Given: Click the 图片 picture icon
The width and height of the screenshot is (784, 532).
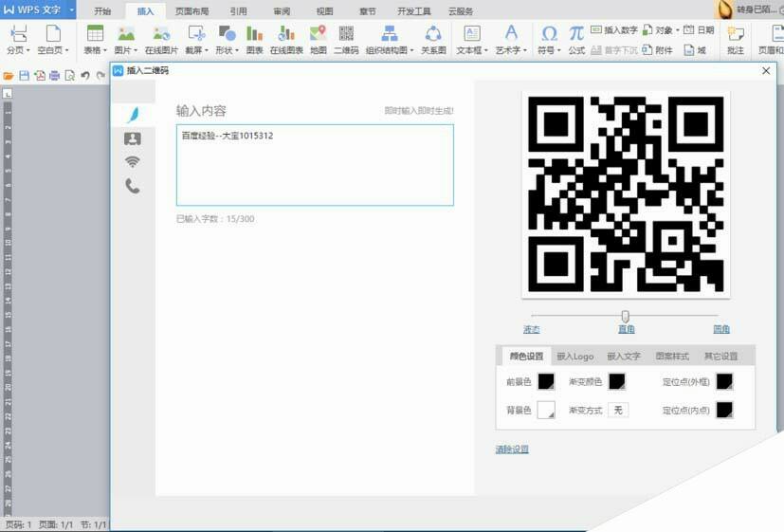Looking at the screenshot, I should pyautogui.click(x=126, y=33).
